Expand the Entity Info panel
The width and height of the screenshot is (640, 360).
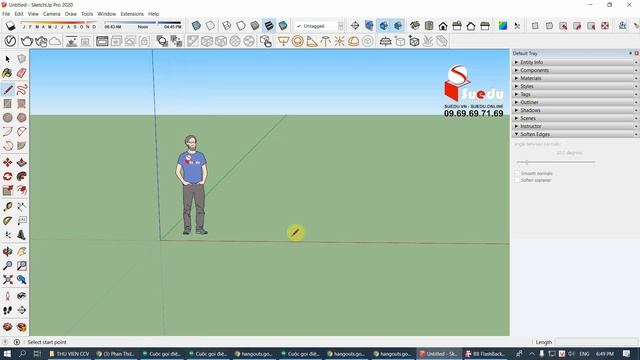[x=575, y=62]
